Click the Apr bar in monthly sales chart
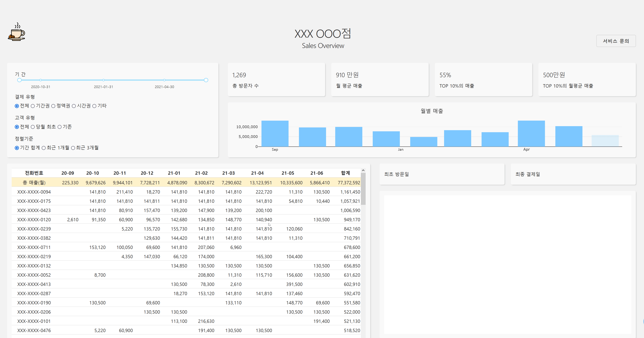 531,134
